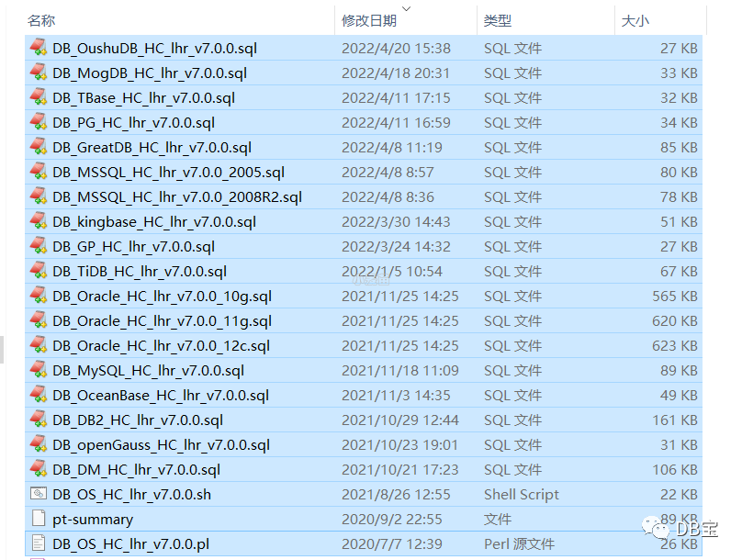
Task: Select the SQL icon for DB_GreatDB_HC_lhr_v7.0.0.sql
Action: click(39, 147)
